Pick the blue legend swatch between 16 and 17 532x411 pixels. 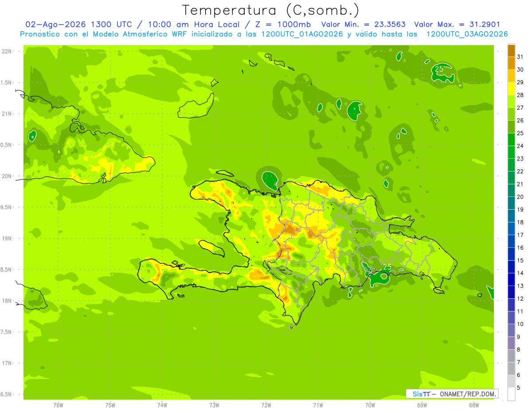click(x=511, y=242)
